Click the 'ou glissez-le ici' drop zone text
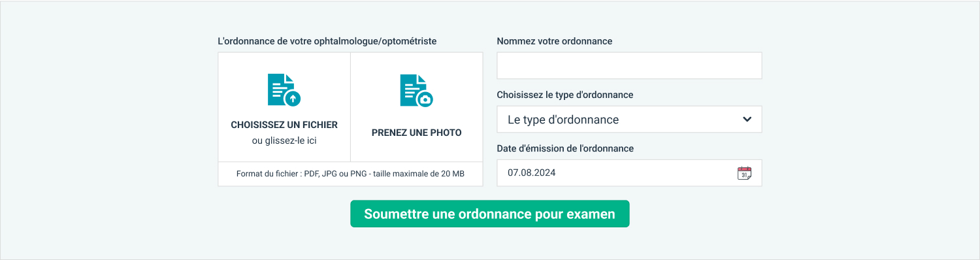Viewport: 980px width, 260px height. [x=284, y=140]
